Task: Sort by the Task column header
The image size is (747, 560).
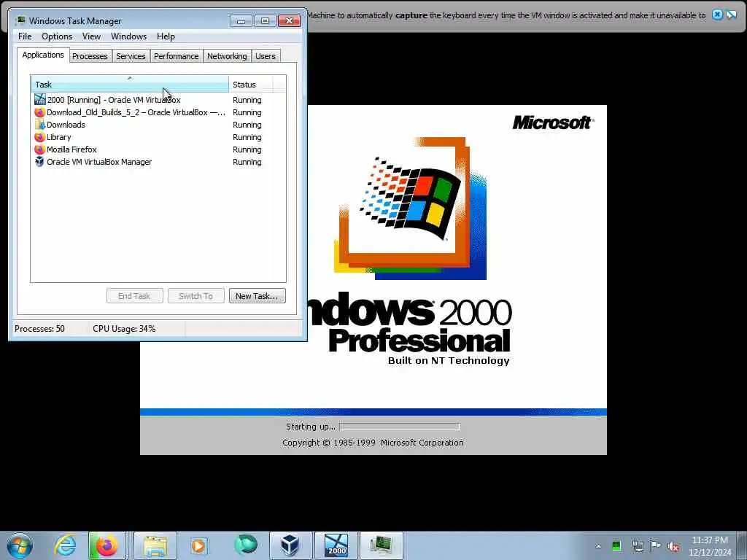Action: pos(130,85)
